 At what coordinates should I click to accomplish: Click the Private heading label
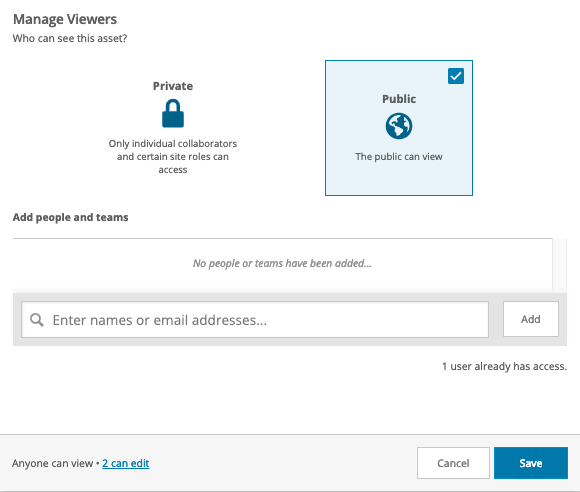point(173,86)
